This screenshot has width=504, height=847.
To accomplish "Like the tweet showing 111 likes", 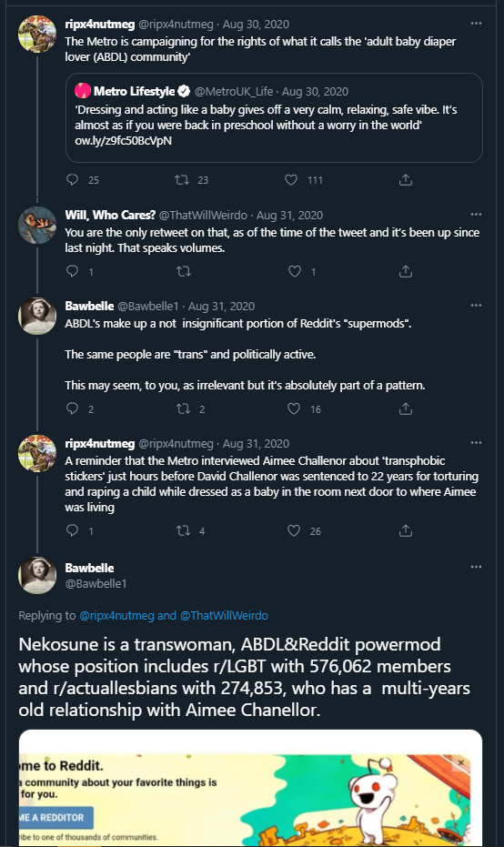I will pos(291,180).
